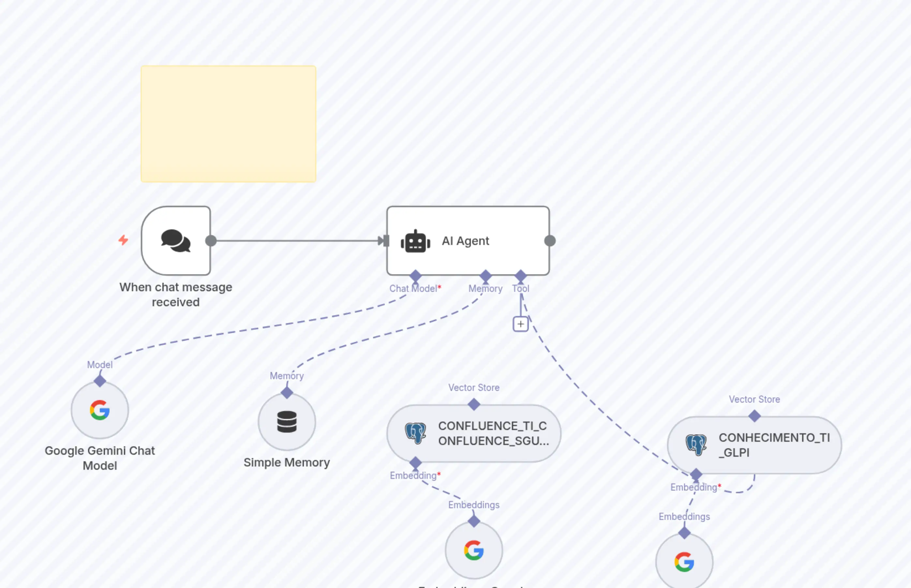Click the PostgreSQL icon on CONHECIMENTO_TI_GLPI node
Viewport: 911px width, 588px height.
coord(696,445)
